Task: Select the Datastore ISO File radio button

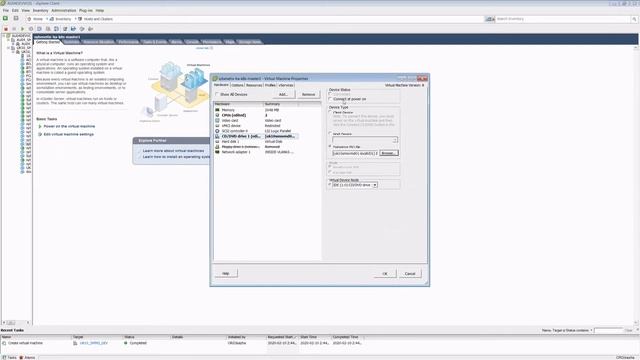Action: click(x=330, y=146)
